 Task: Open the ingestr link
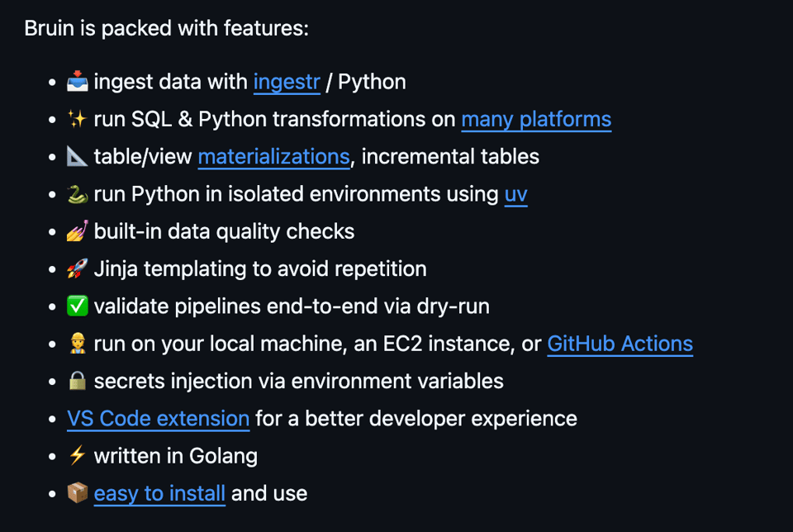pos(286,82)
